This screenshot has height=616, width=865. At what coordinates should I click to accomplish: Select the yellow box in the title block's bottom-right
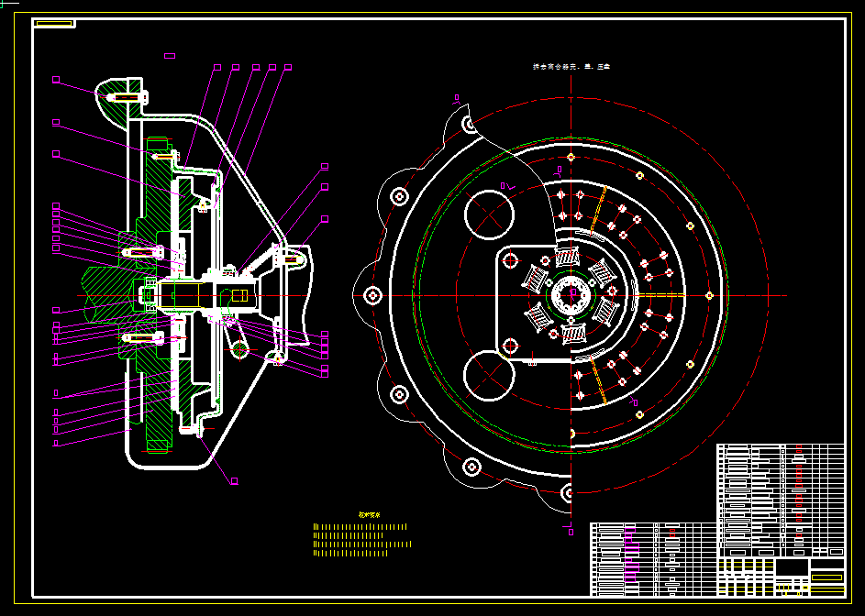coord(827,577)
